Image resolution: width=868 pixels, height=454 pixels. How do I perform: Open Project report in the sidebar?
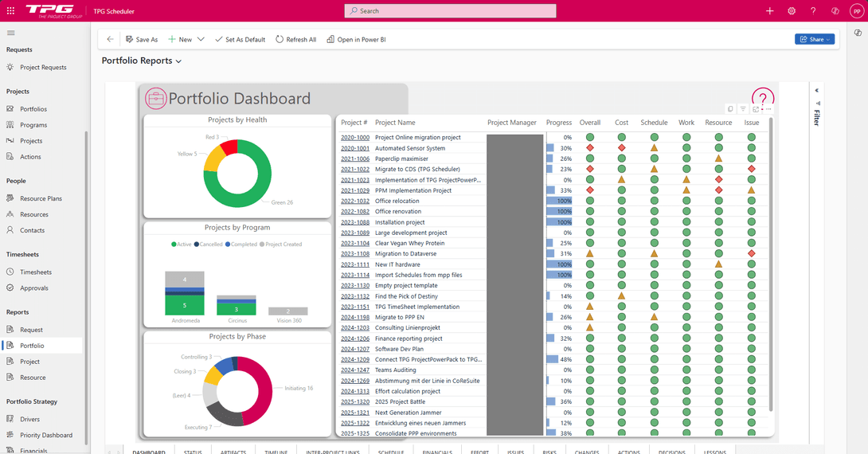pos(30,362)
